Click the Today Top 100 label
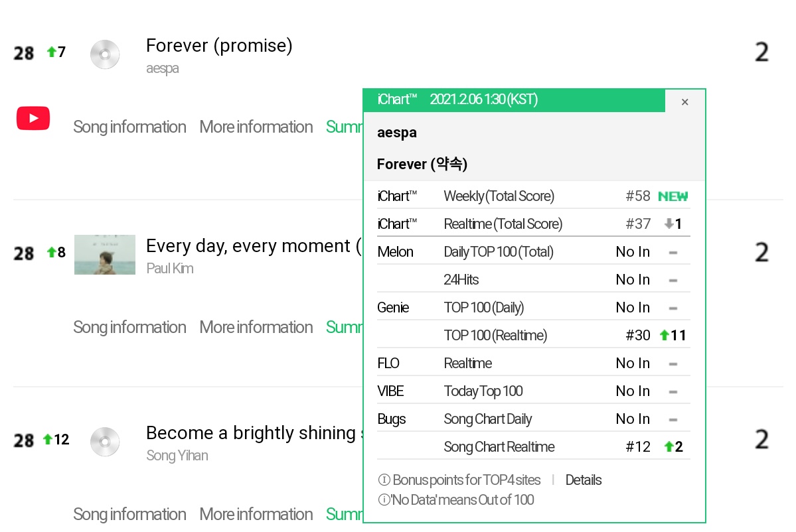 pyautogui.click(x=483, y=391)
